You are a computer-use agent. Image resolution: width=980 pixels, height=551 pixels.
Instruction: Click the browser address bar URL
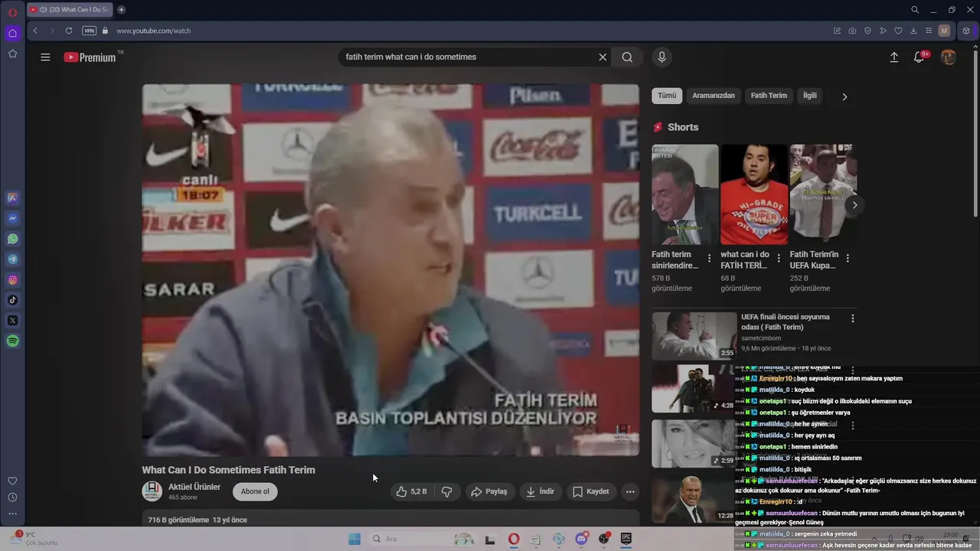click(154, 31)
